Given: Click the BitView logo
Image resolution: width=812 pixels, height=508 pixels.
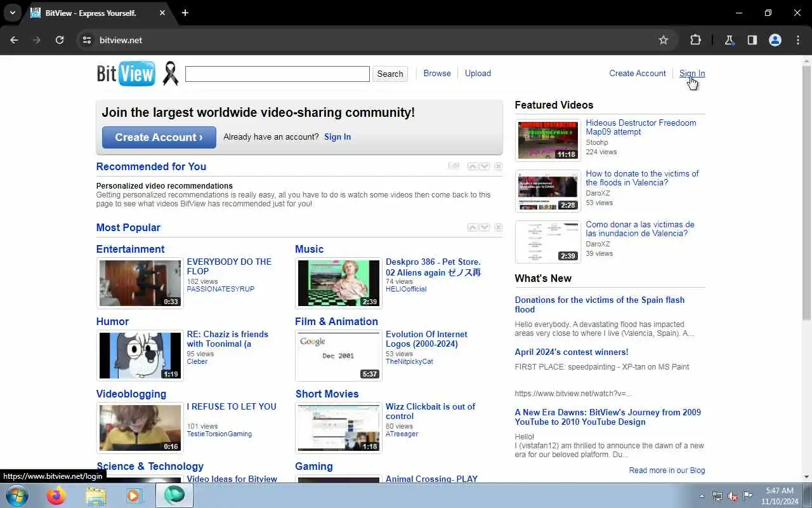Looking at the screenshot, I should click(x=126, y=74).
